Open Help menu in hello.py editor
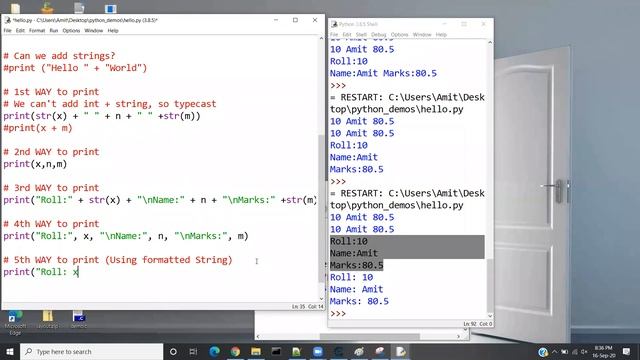 point(113,31)
